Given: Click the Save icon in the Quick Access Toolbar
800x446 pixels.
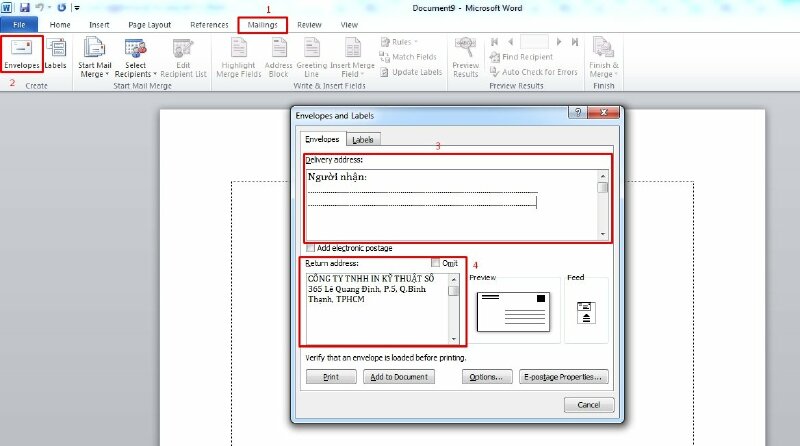Looking at the screenshot, I should [23, 7].
